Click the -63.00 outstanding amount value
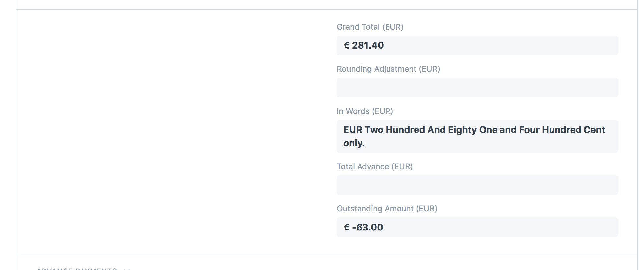Screen dimensions: 644x270 367,227
